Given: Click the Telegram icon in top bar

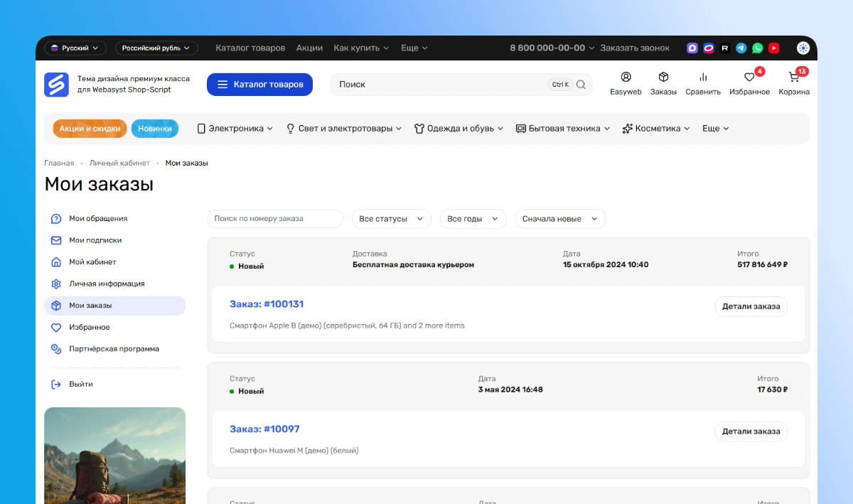Looking at the screenshot, I should [x=741, y=48].
